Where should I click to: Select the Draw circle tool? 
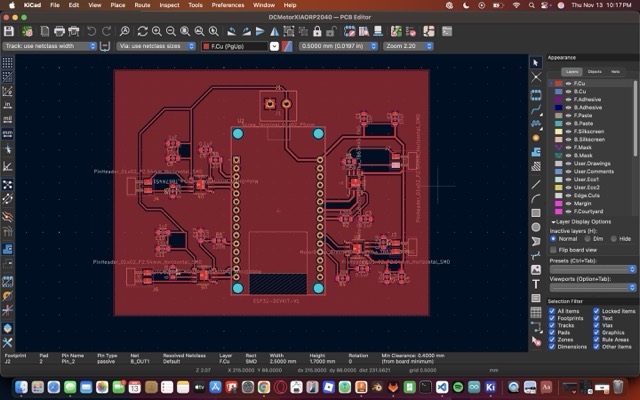pyautogui.click(x=536, y=227)
